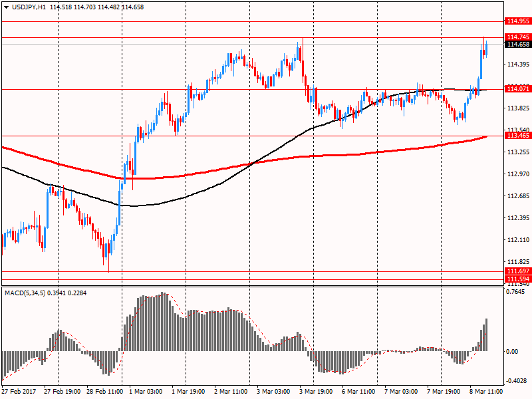Viewport: 532px width, 399px height.
Task: Click the 111.825 price scale value
Action: (x=518, y=262)
